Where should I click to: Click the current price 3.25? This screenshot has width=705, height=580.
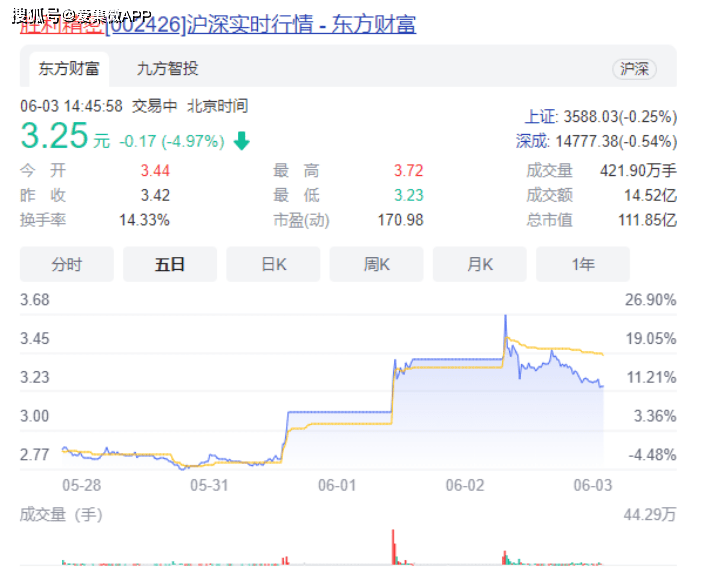(54, 135)
